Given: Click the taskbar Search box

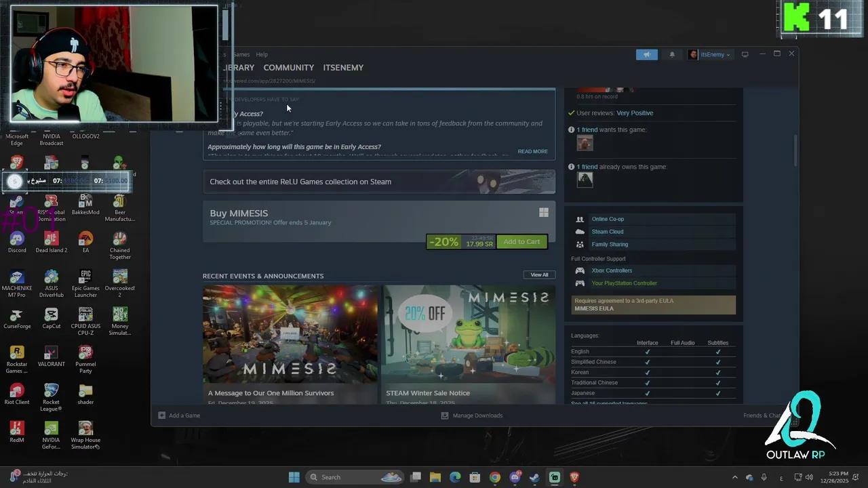Looking at the screenshot, I should [x=356, y=477].
